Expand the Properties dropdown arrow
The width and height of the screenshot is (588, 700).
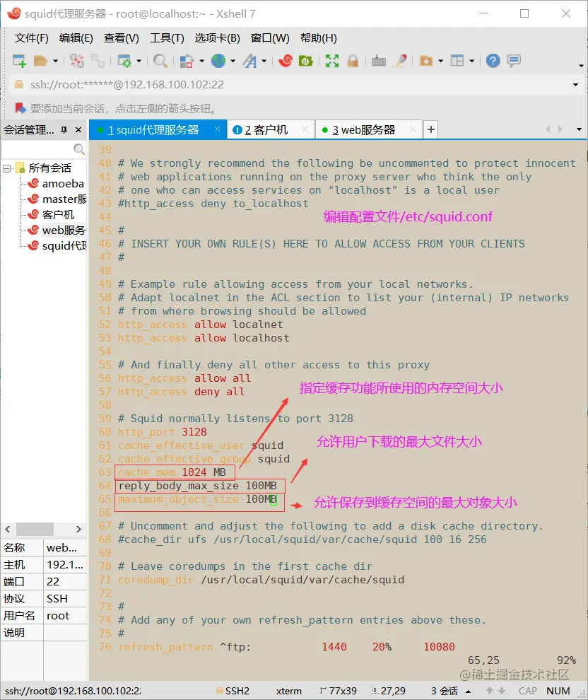click(x=139, y=61)
